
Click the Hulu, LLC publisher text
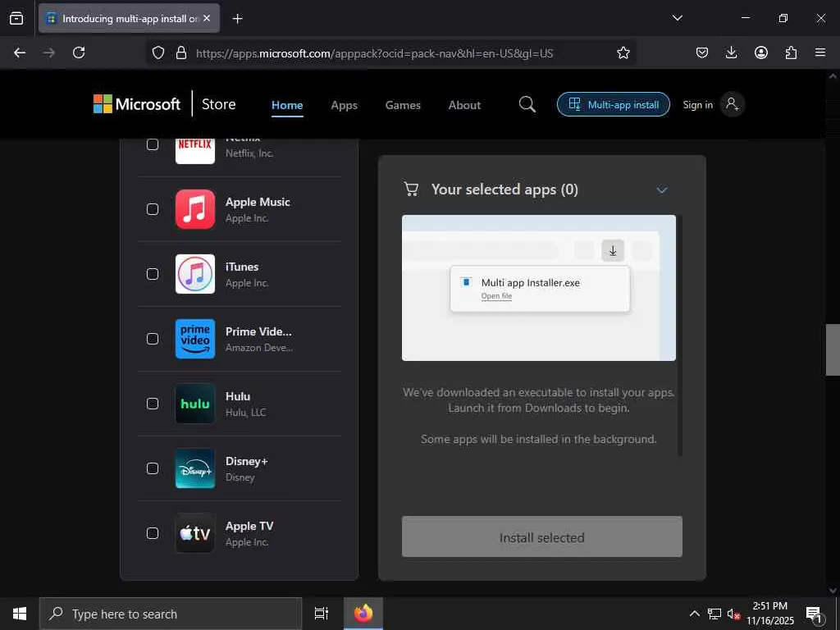245,413
